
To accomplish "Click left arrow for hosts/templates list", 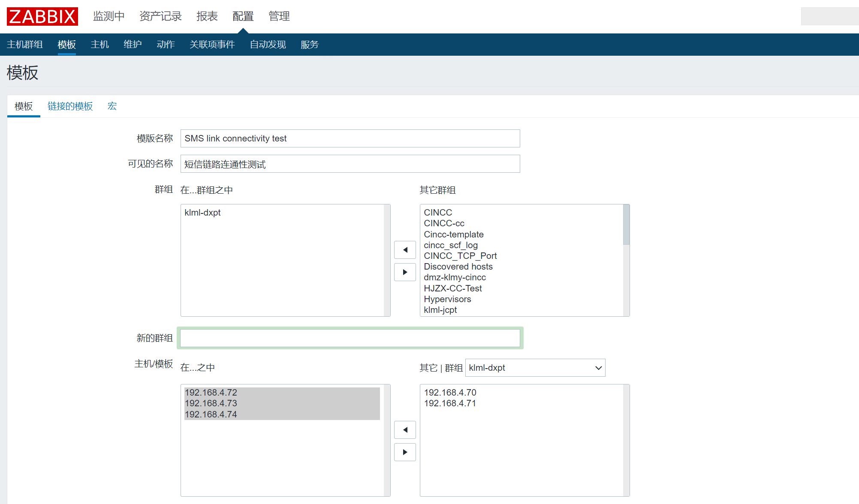I will (405, 430).
